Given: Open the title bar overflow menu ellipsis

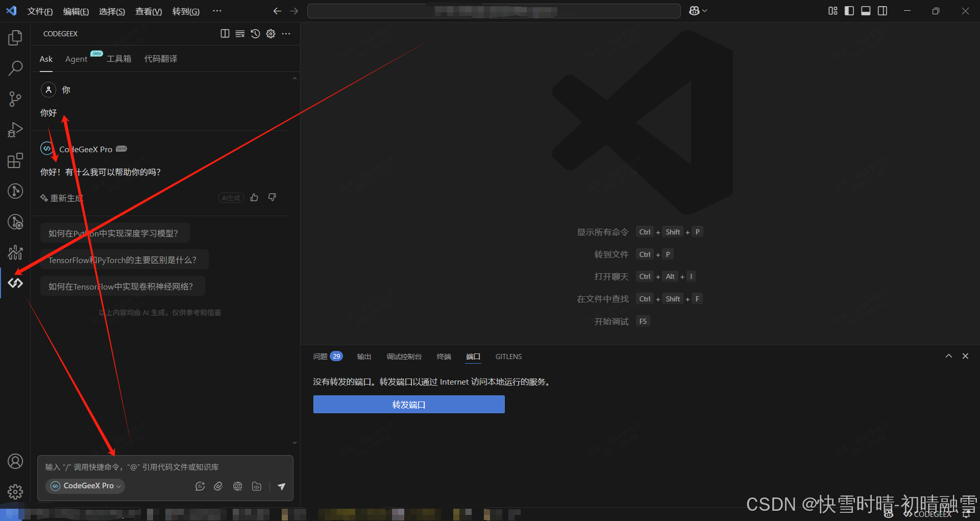Looking at the screenshot, I should pos(217,11).
